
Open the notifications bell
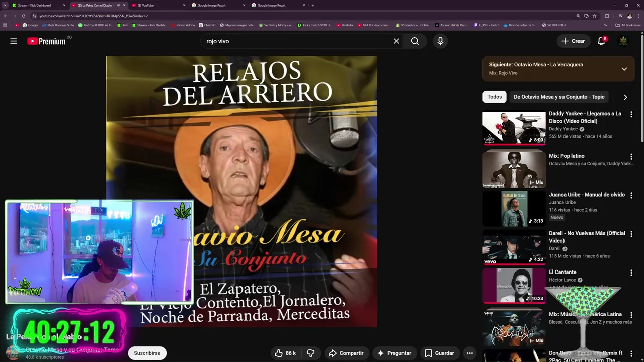pos(601,41)
